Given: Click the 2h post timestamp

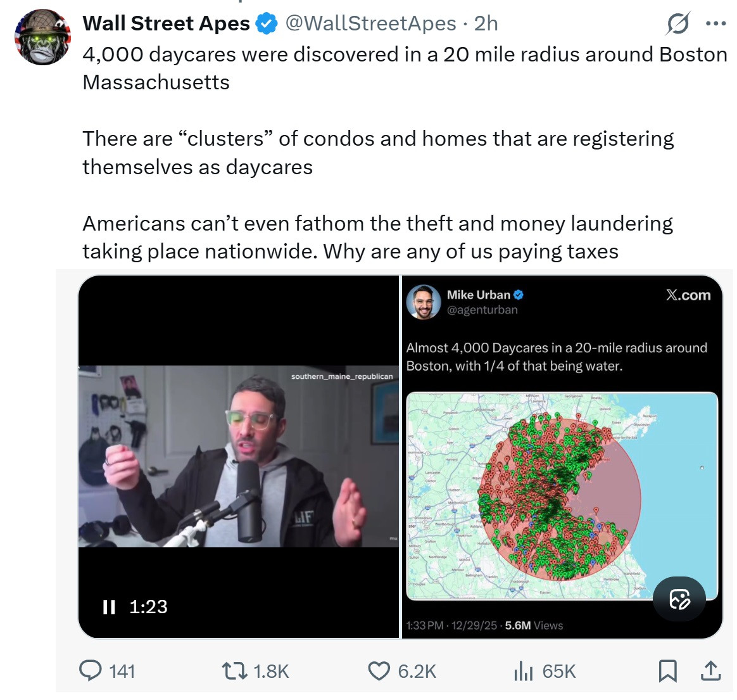Looking at the screenshot, I should pyautogui.click(x=486, y=24).
